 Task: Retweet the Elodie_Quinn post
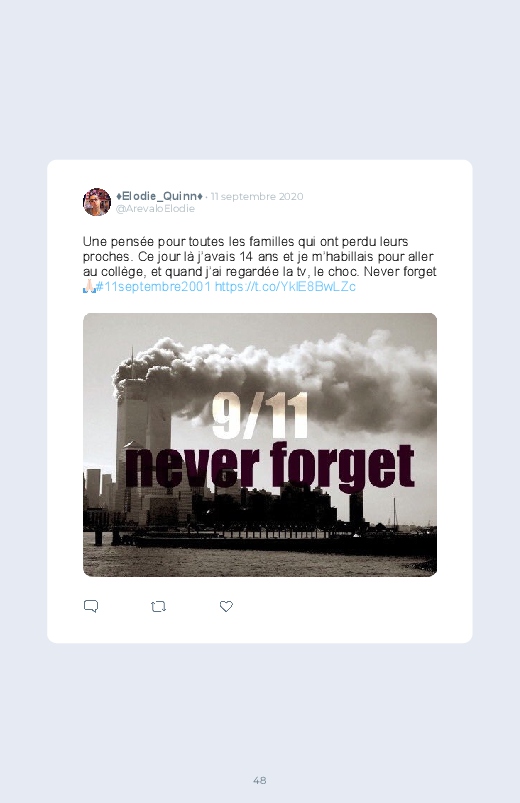(158, 606)
